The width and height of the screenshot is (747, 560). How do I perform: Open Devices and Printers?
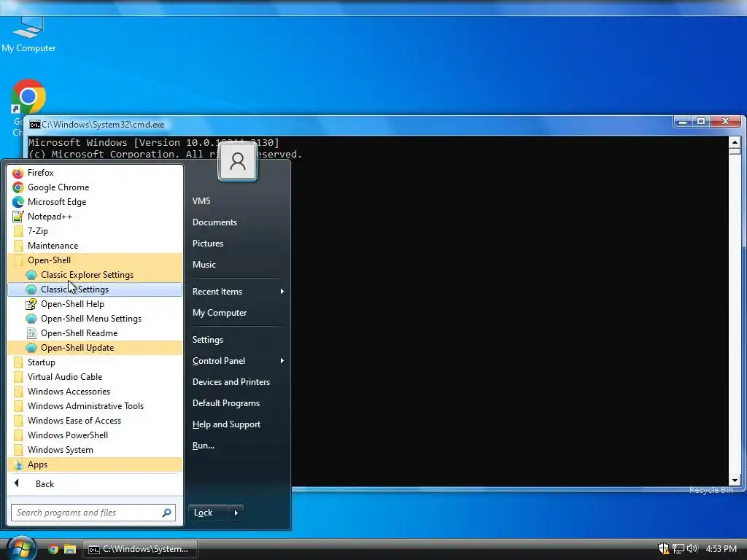pyautogui.click(x=239, y=382)
